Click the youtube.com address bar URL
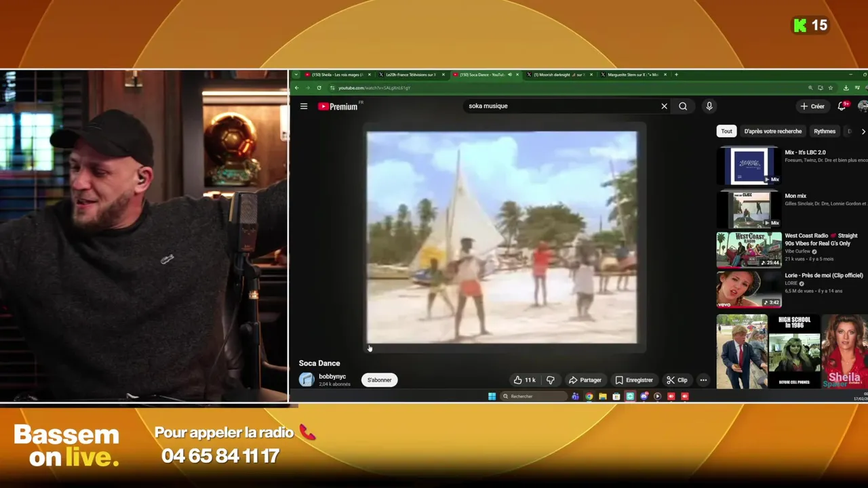 tap(374, 88)
